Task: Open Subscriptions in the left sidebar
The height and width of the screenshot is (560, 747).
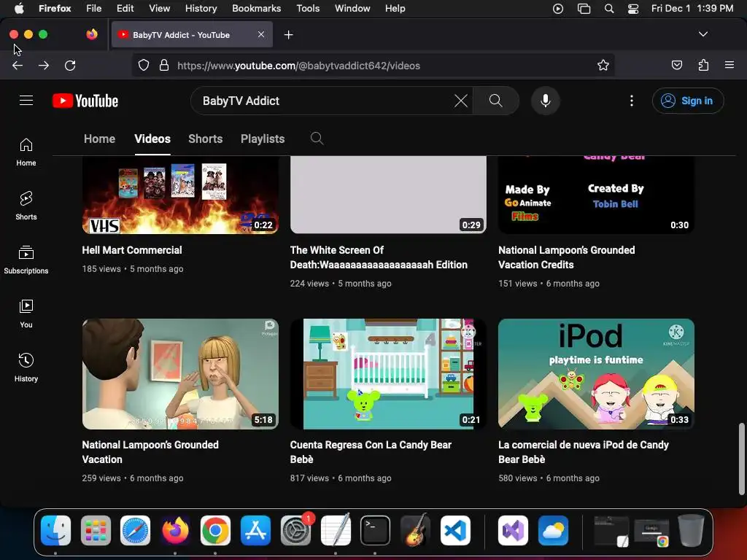Action: (26, 260)
